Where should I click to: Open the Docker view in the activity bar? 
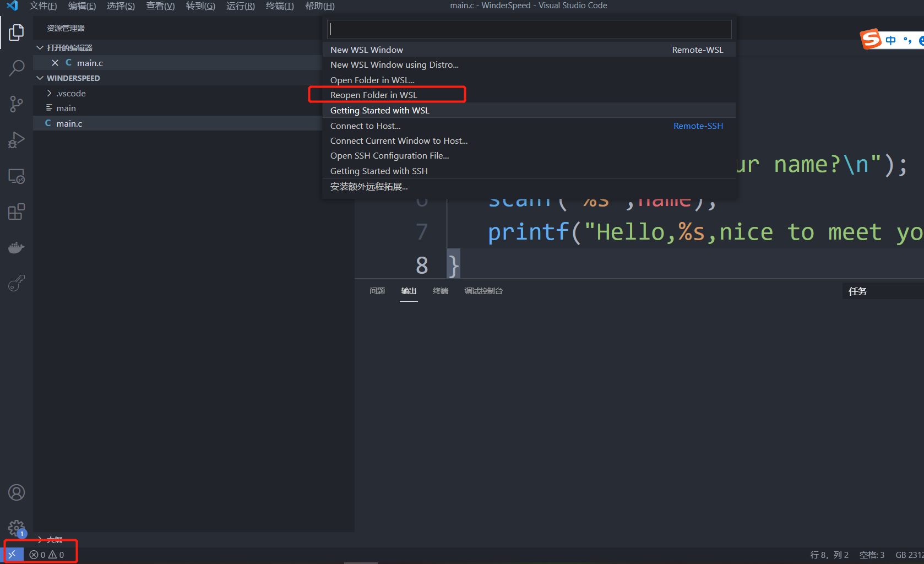point(16,247)
